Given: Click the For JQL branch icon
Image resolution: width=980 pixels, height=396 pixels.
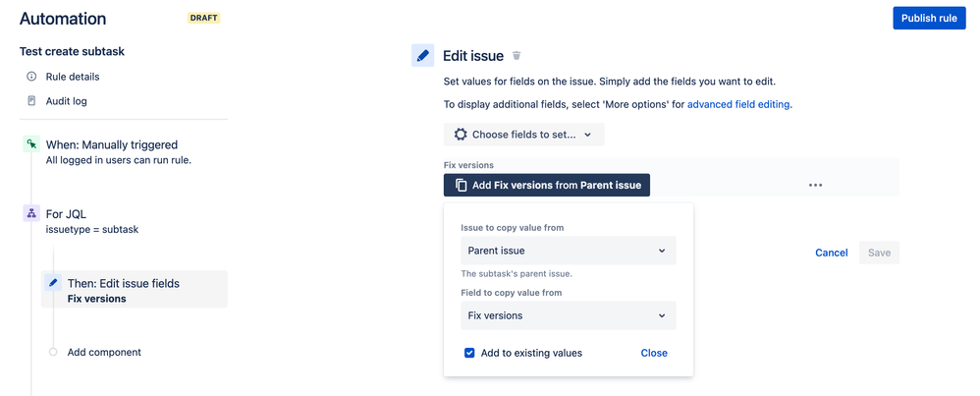Looking at the screenshot, I should [x=31, y=213].
